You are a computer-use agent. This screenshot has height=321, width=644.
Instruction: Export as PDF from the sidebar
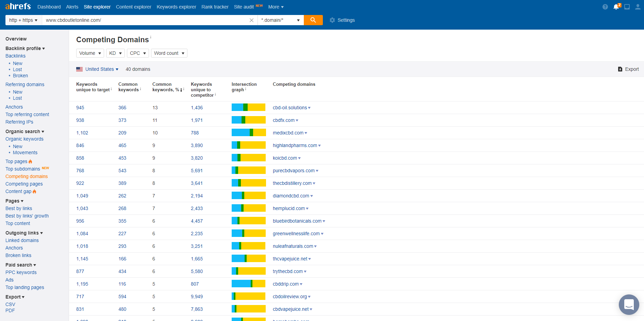(10, 310)
